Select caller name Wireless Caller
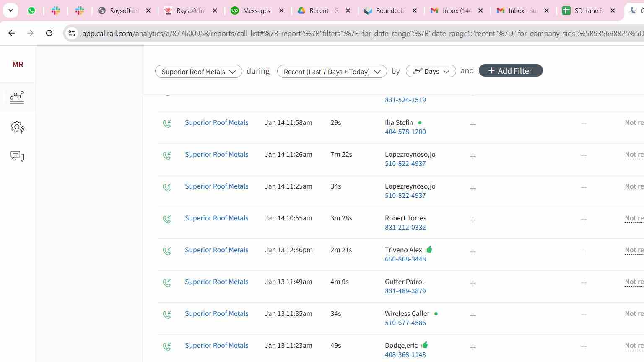The image size is (644, 362). coord(407,313)
